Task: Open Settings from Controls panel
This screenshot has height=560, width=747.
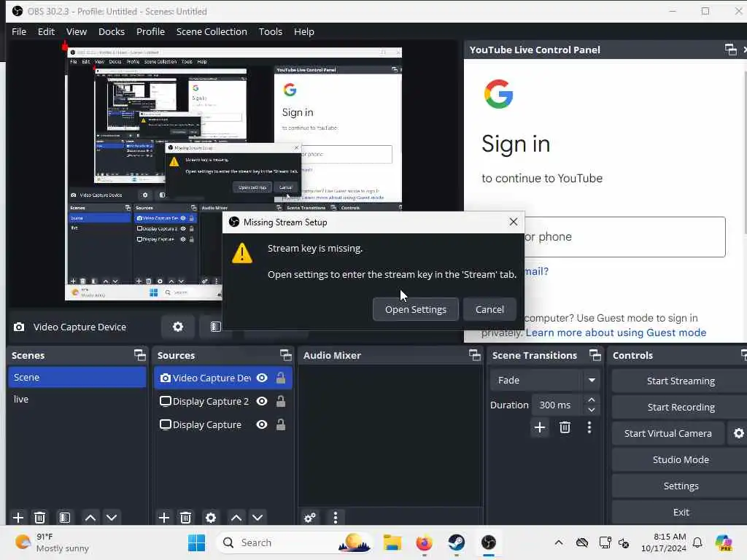Action: 681,486
